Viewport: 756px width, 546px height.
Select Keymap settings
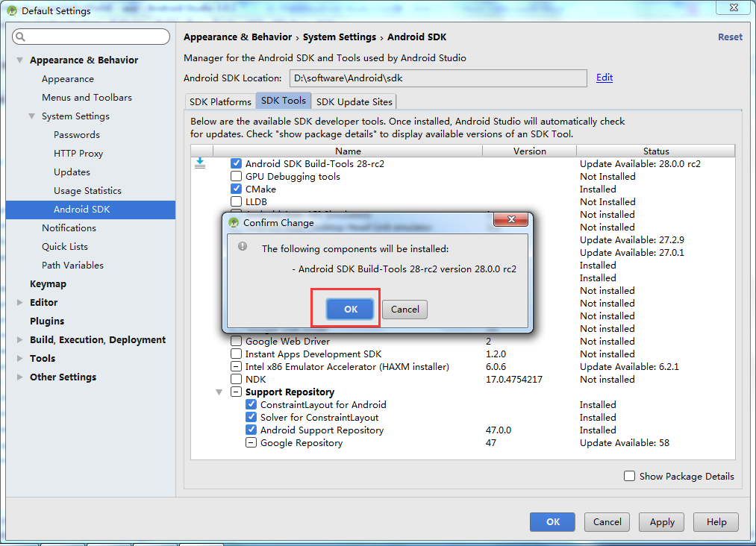point(48,284)
